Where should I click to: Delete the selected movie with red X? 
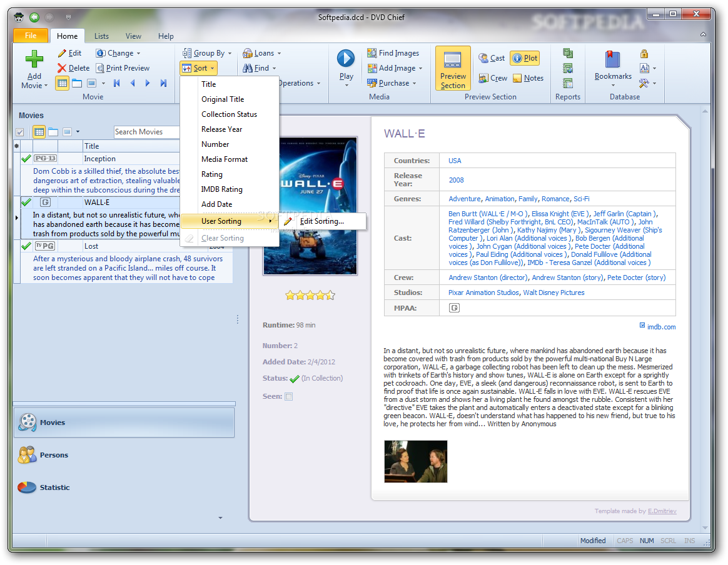(x=73, y=68)
